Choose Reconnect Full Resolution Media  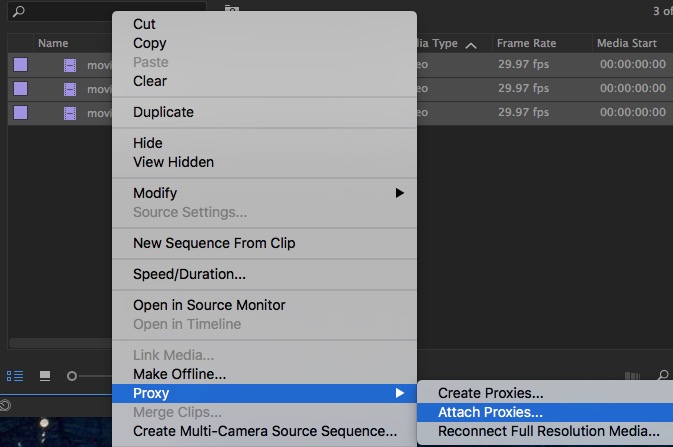(548, 431)
